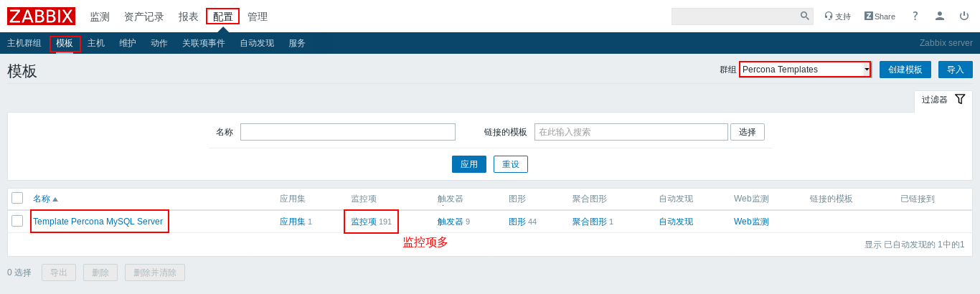Screen dimensions: 980x294
Task: Click the ZABBIX logo
Action: tap(41, 16)
